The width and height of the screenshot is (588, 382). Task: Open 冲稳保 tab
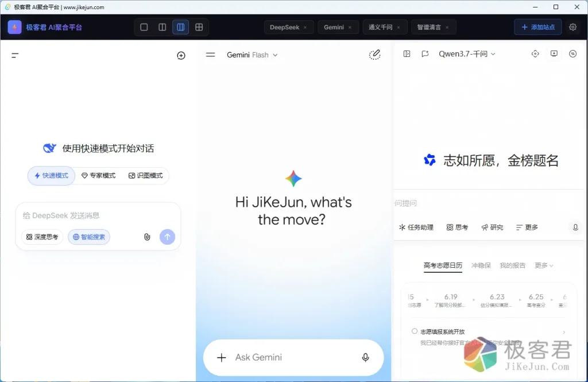click(x=481, y=265)
